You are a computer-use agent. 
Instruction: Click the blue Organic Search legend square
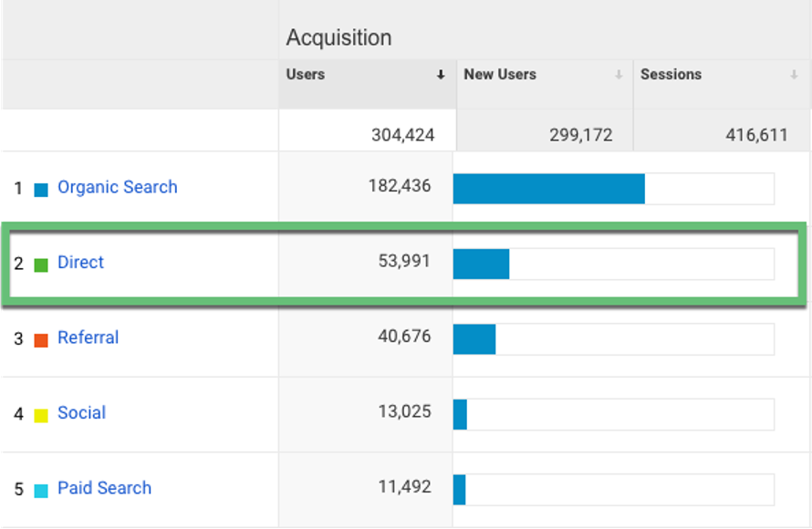42,187
